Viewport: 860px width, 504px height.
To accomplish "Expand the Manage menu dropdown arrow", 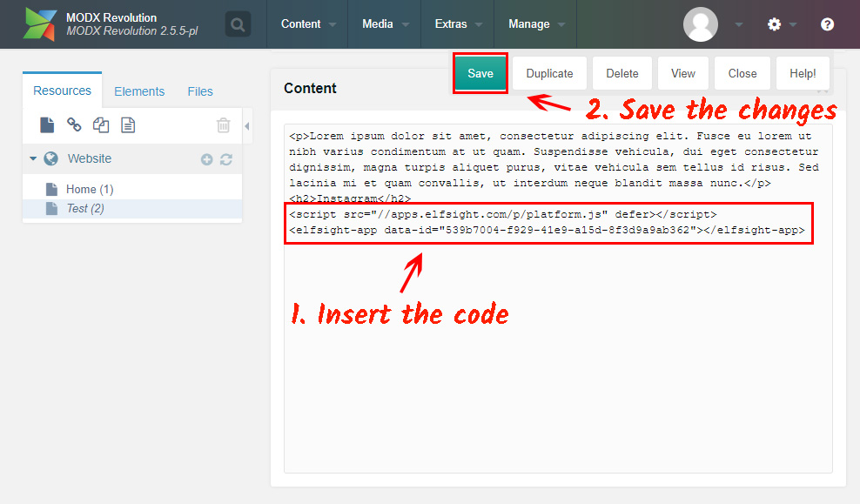I will click(561, 24).
